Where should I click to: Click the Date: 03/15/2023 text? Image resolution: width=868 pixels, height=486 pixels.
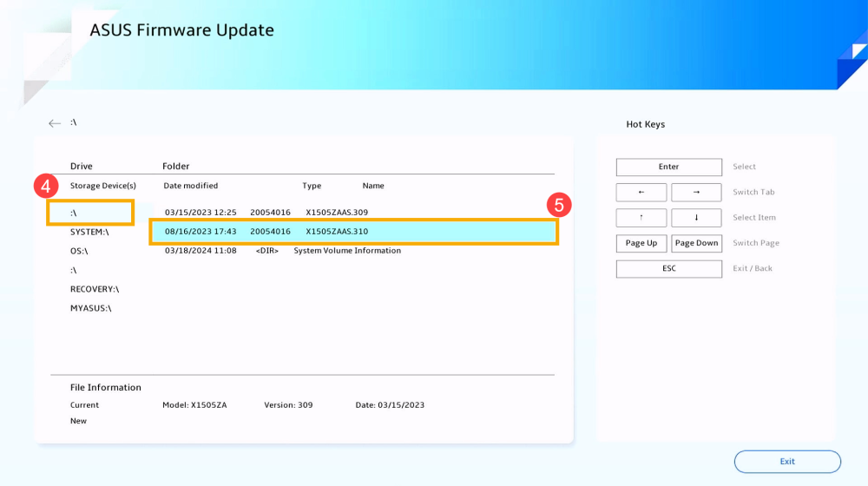click(390, 404)
